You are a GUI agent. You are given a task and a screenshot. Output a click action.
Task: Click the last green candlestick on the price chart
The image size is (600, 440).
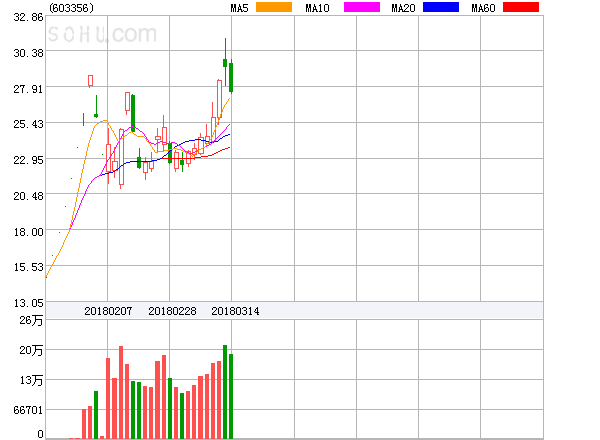pos(231,78)
